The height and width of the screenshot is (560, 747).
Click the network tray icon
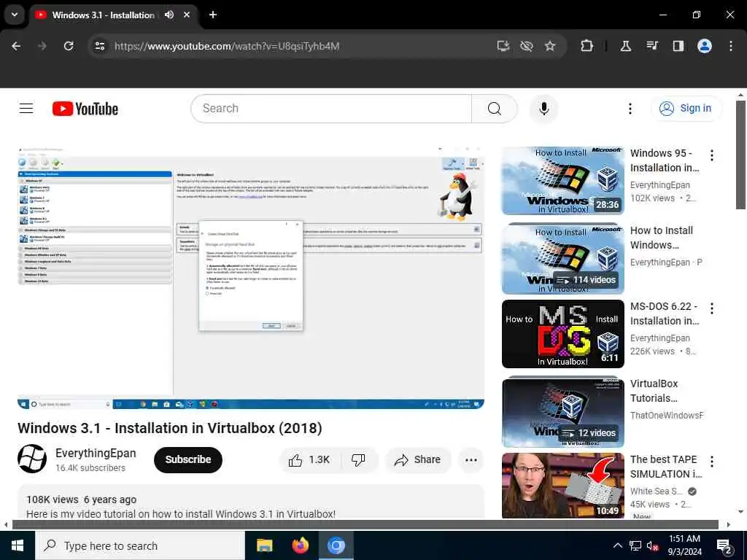(635, 545)
